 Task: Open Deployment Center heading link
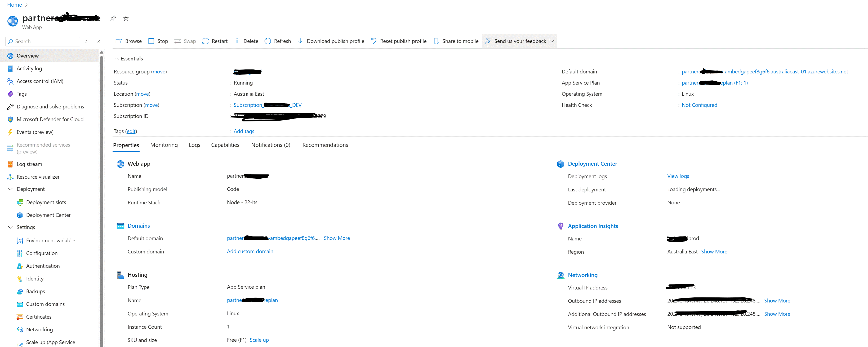click(x=592, y=164)
